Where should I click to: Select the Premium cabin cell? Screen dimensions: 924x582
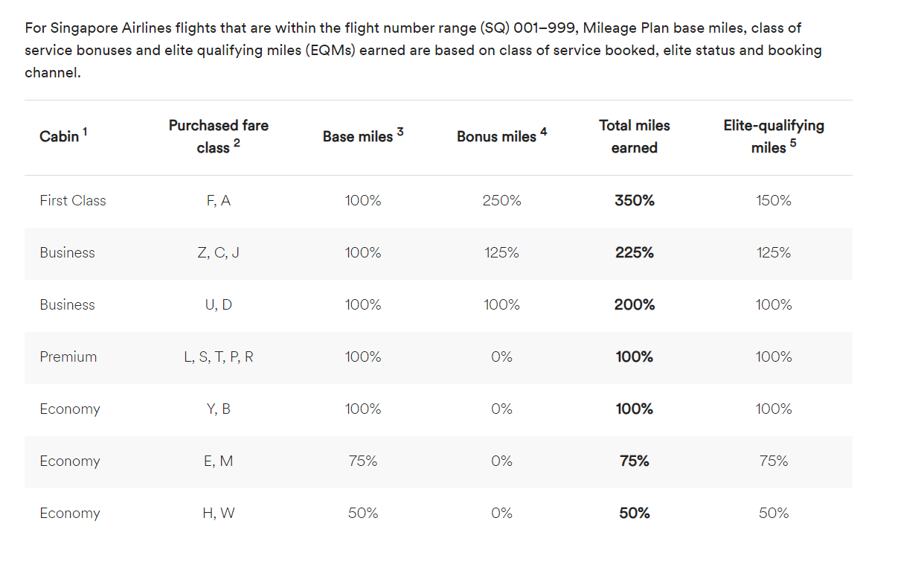[68, 357]
